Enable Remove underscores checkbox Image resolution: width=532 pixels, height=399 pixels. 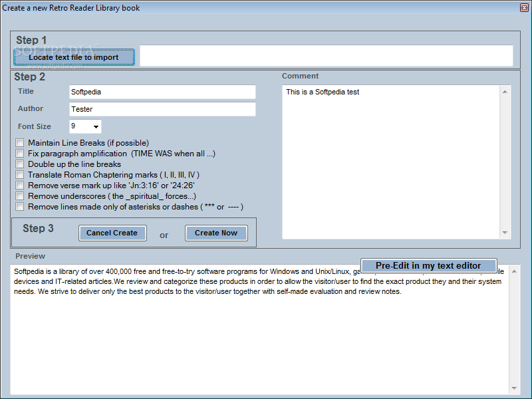pyautogui.click(x=20, y=196)
